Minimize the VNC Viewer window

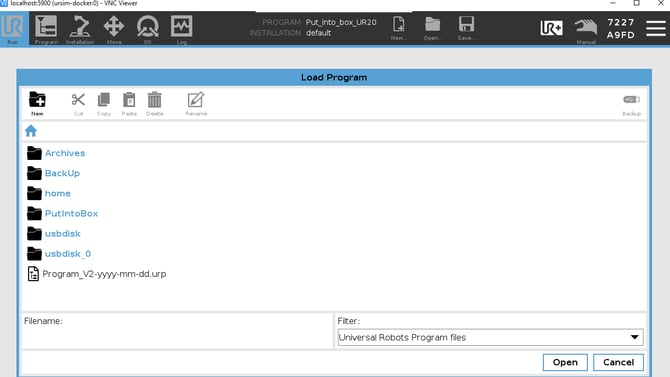coord(613,3)
